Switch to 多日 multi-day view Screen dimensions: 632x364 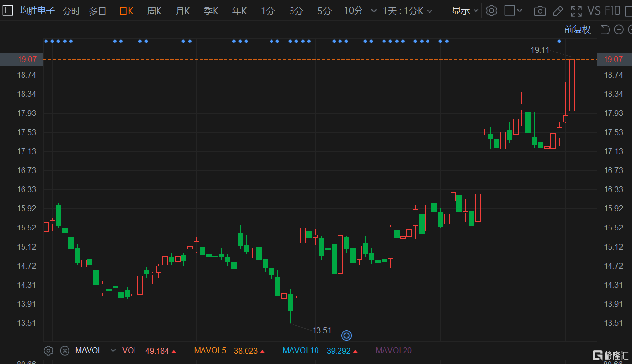(x=97, y=11)
